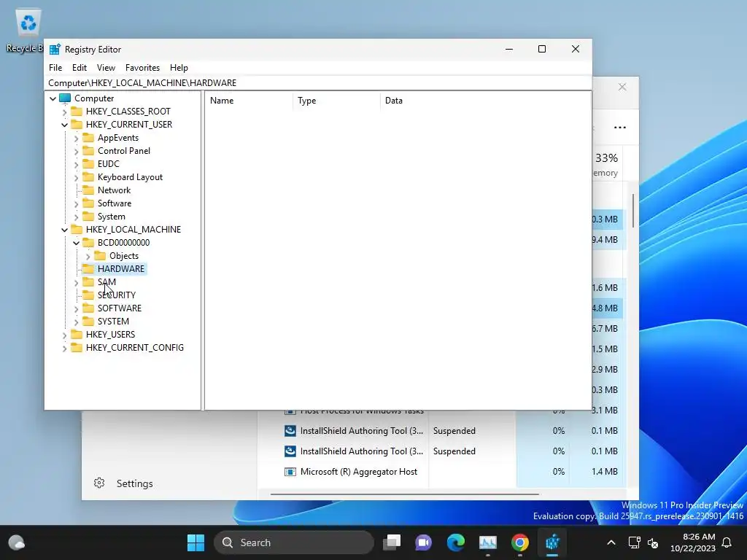747x560 pixels.
Task: Click the AppEvents folder icon
Action: (88, 138)
